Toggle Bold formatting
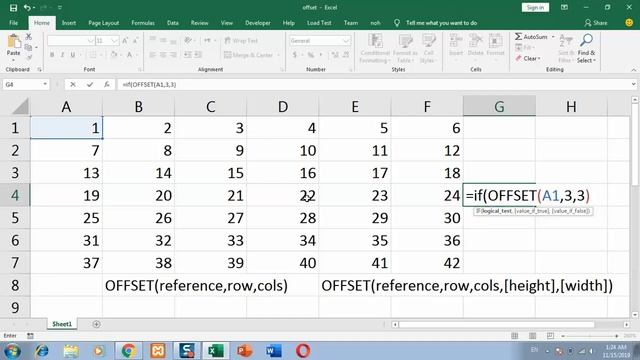The image size is (640, 360). click(x=52, y=55)
